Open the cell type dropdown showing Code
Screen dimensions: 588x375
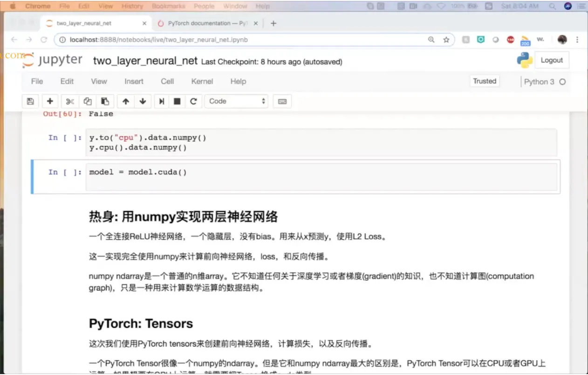(236, 101)
